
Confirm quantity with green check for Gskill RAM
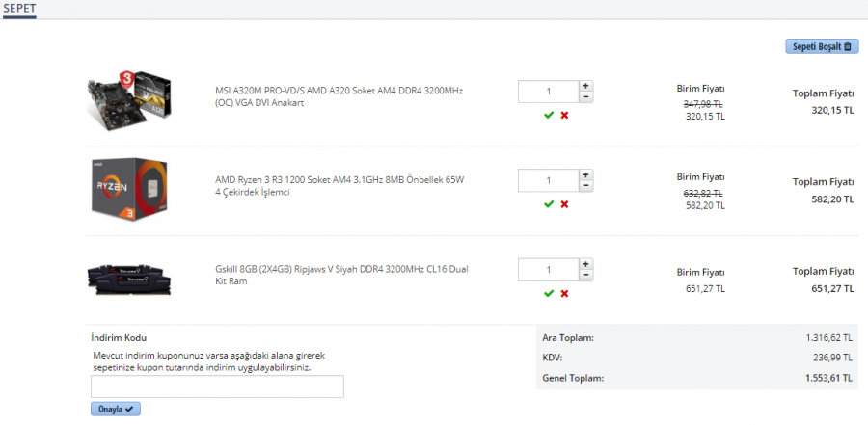549,293
